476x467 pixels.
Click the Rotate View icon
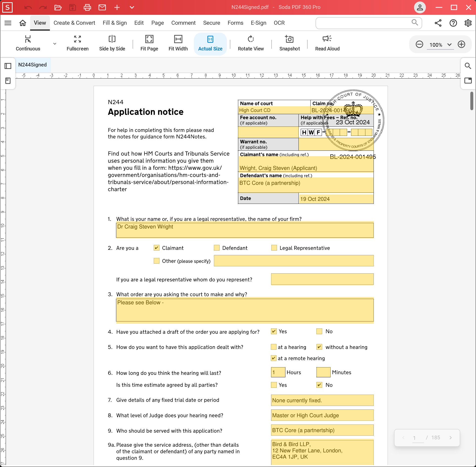(x=251, y=39)
